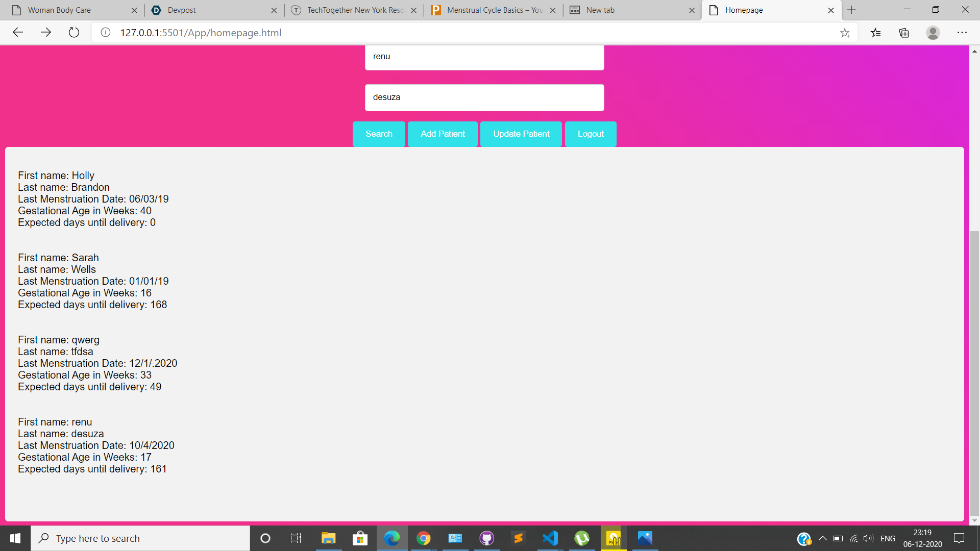The image size is (980, 551).
Task: Click the Add Patient button
Action: (443, 134)
